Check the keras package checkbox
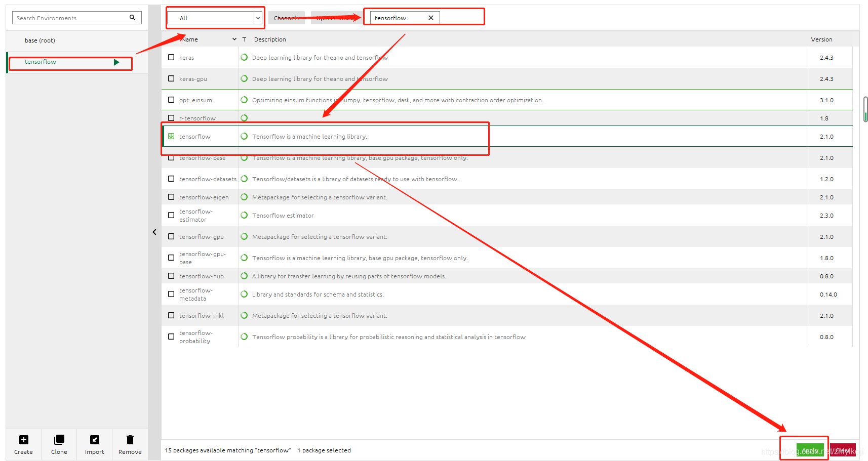The height and width of the screenshot is (461, 868). click(x=171, y=57)
